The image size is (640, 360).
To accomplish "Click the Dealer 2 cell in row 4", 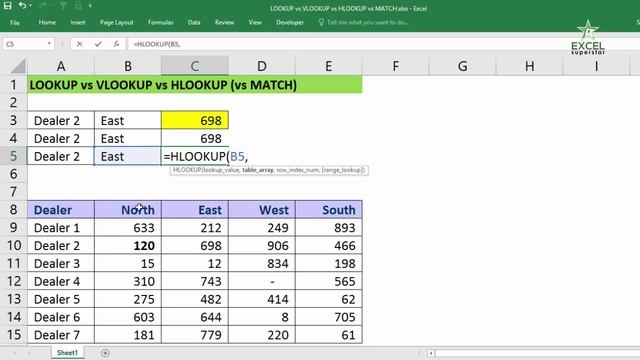I will click(x=61, y=138).
